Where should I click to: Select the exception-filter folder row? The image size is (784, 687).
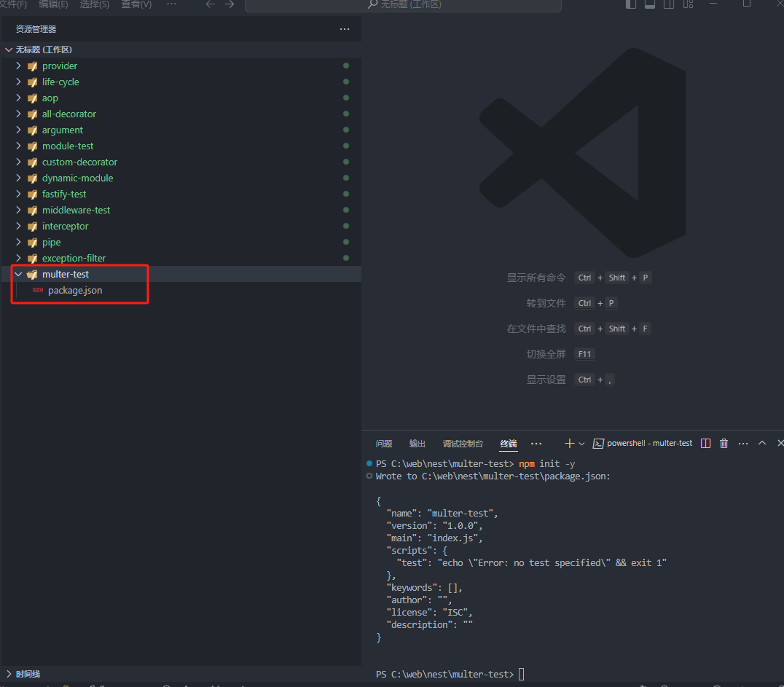tap(181, 258)
